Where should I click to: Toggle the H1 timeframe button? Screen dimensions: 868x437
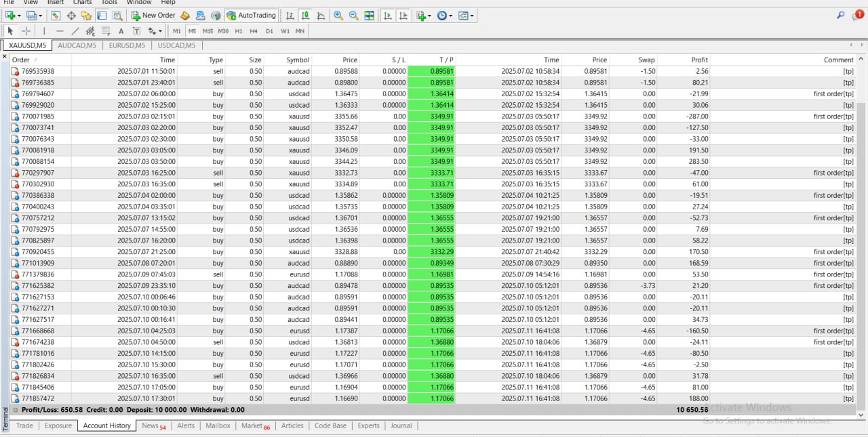tap(239, 30)
